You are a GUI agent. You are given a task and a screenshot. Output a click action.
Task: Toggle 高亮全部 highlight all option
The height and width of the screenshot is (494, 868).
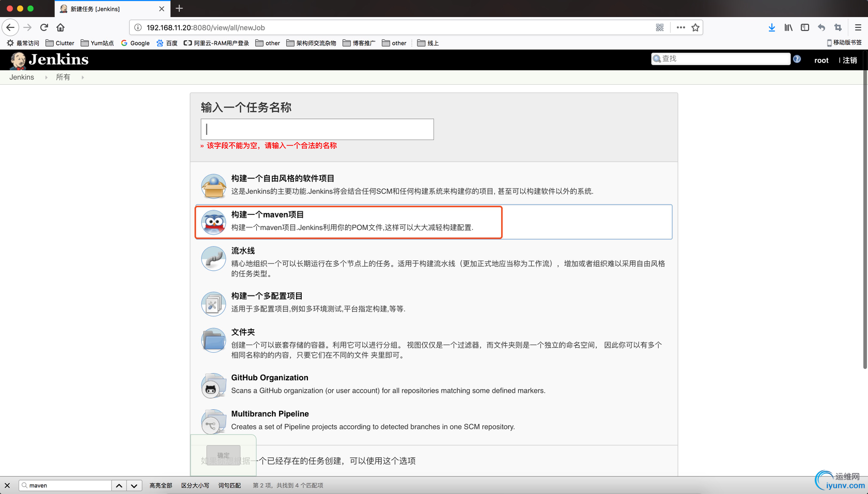click(x=161, y=485)
